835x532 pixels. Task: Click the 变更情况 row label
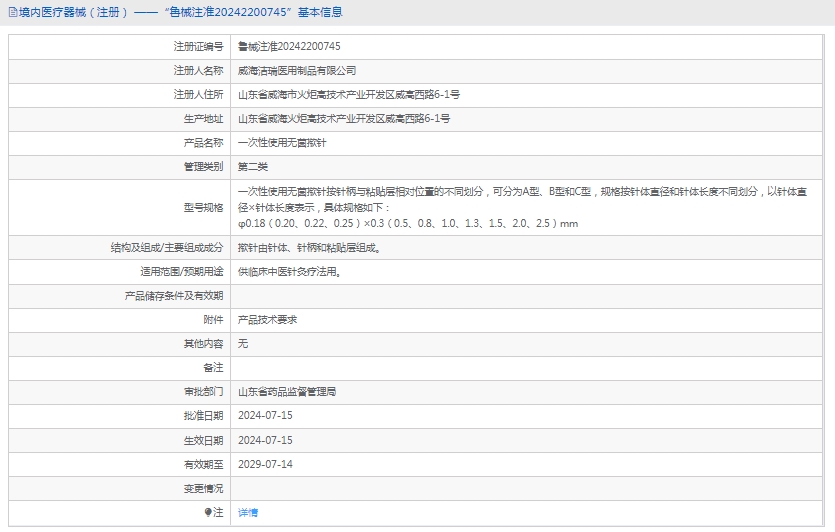coord(203,488)
